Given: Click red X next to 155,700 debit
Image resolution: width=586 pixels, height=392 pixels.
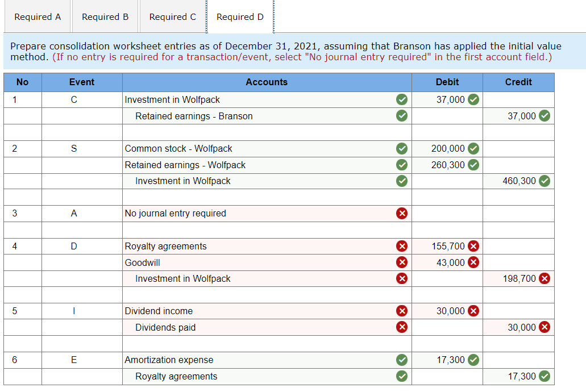Looking at the screenshot, I should 473,246.
